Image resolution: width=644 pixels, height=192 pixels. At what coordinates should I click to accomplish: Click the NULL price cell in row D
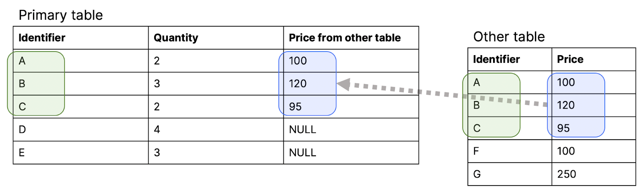click(303, 130)
